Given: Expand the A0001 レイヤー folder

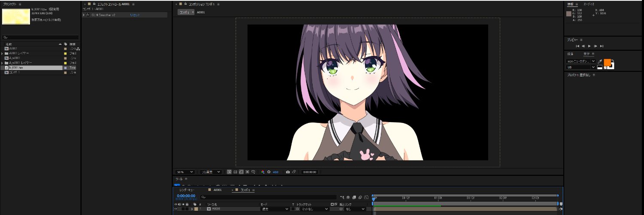Looking at the screenshot, I should [2, 53].
